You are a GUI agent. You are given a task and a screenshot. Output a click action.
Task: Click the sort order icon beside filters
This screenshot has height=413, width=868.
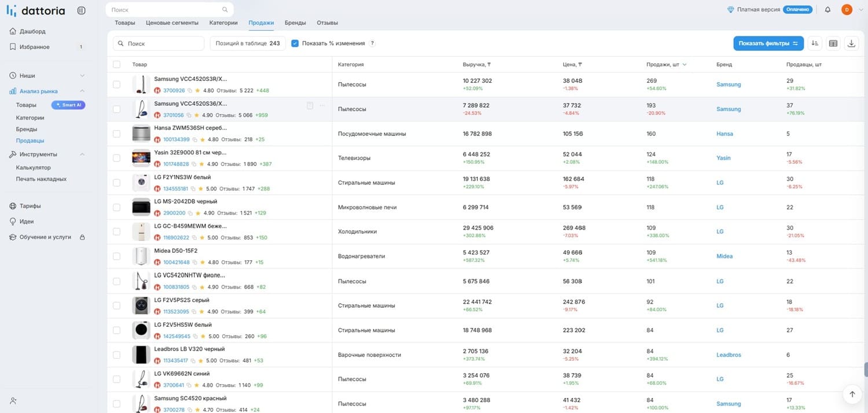pos(815,43)
